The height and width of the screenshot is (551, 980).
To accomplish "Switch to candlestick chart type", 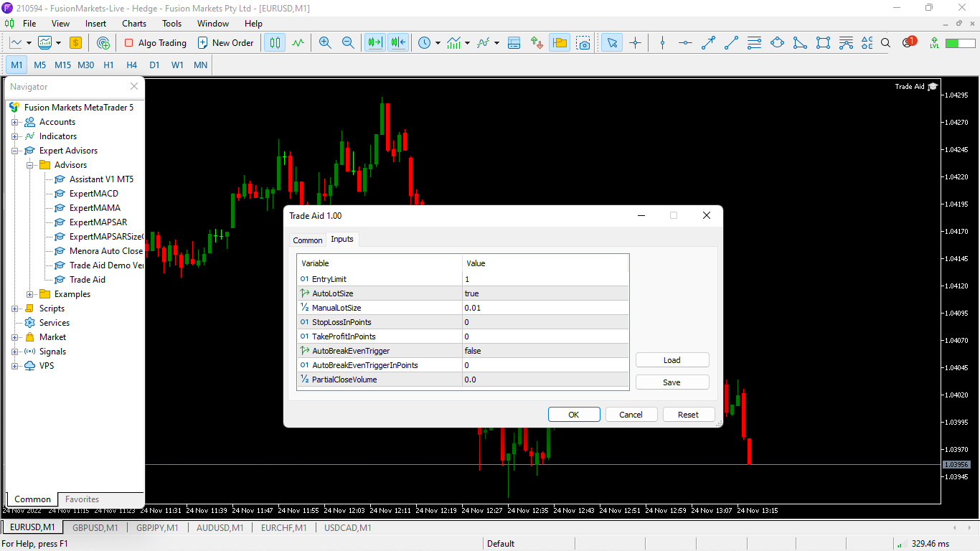I will 275,43.
